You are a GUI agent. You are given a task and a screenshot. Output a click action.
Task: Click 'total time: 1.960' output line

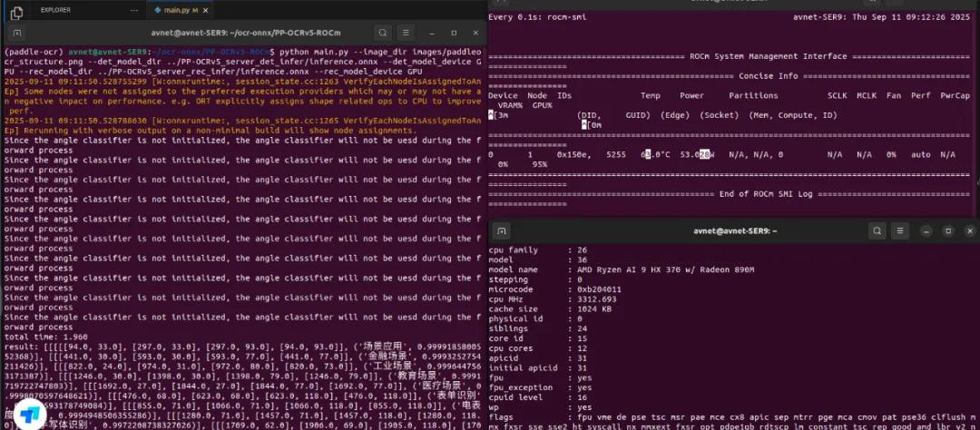[x=45, y=337]
